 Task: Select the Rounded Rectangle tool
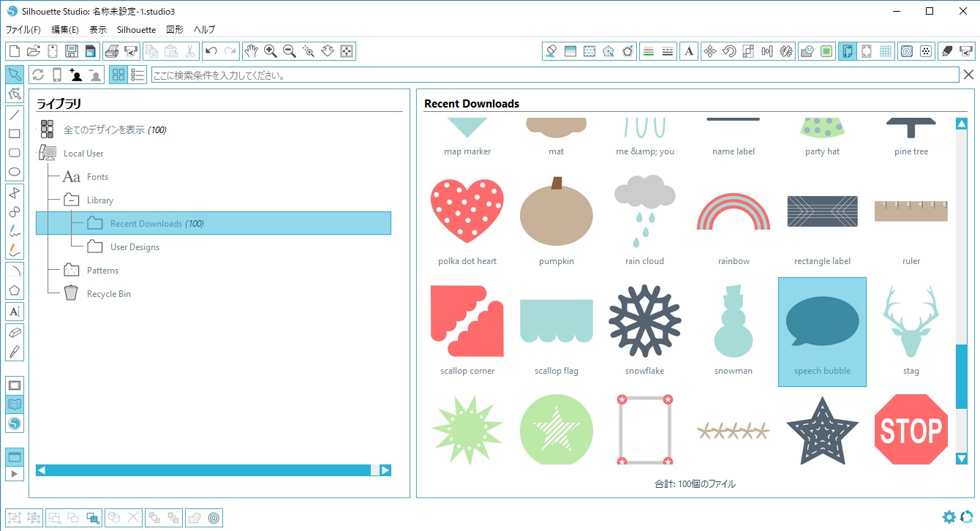pos(14,153)
